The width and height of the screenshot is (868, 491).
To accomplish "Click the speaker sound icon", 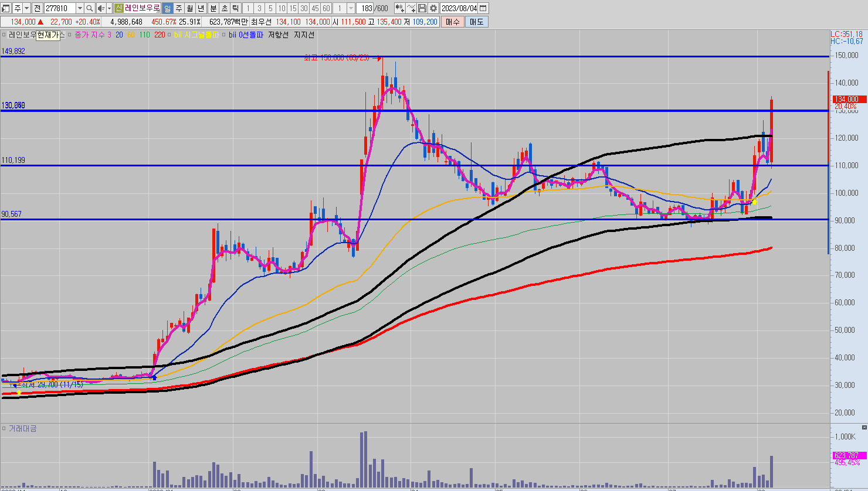I will (101, 8).
